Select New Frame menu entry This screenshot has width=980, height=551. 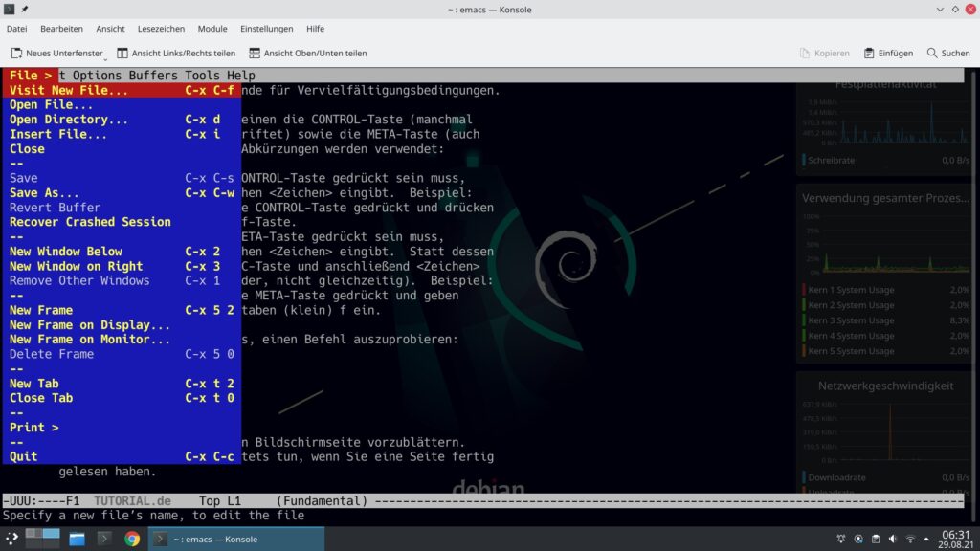click(x=122, y=310)
